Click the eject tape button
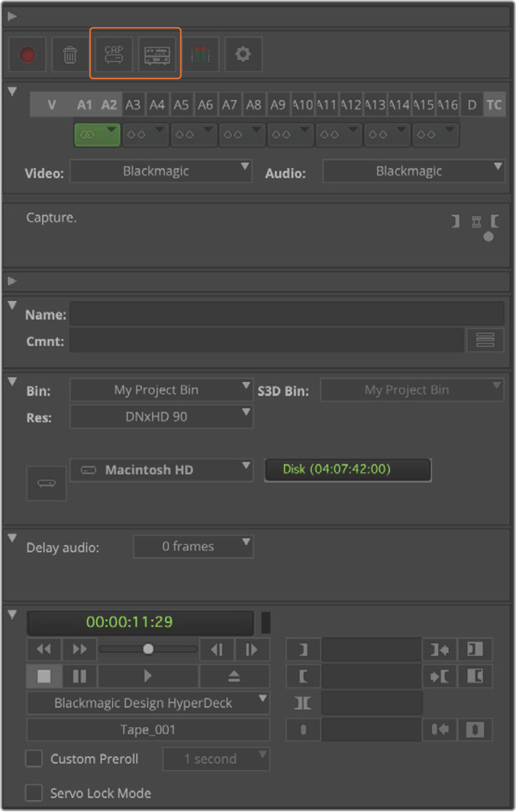Image resolution: width=516 pixels, height=812 pixels. point(234,676)
